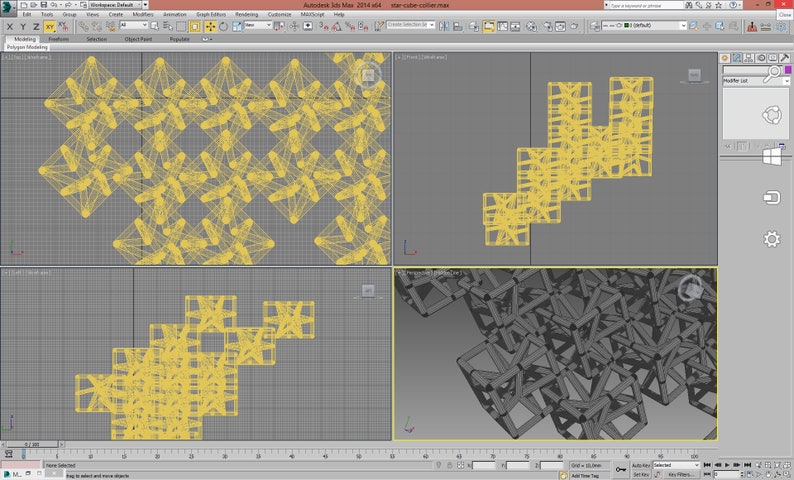
Task: Toggle Percent Snap button
Action: coord(350,26)
